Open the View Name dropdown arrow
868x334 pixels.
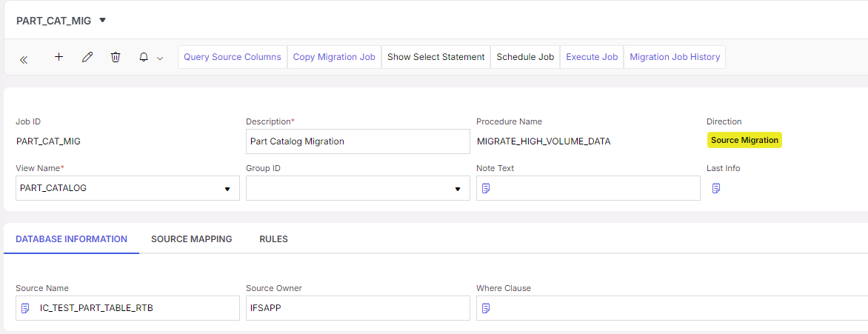click(227, 189)
